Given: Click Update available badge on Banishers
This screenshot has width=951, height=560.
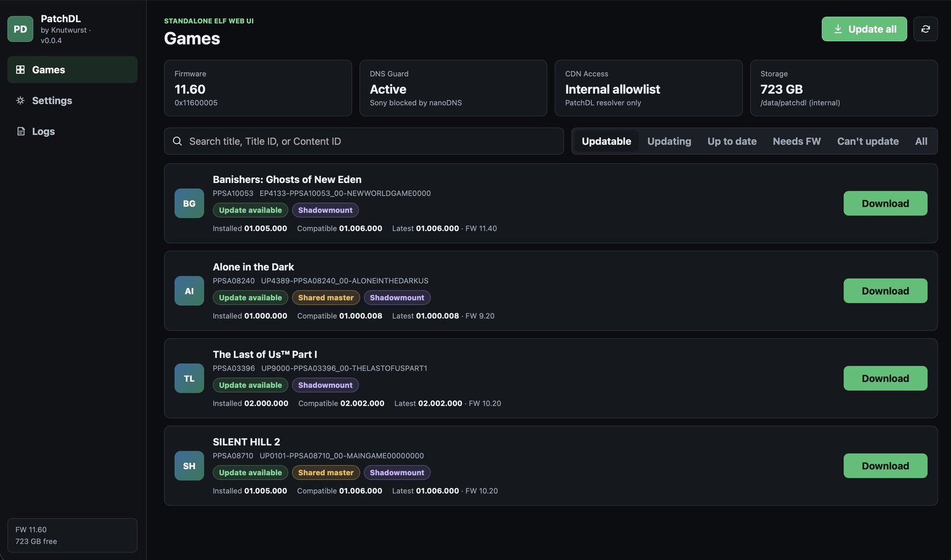Looking at the screenshot, I should tap(250, 210).
